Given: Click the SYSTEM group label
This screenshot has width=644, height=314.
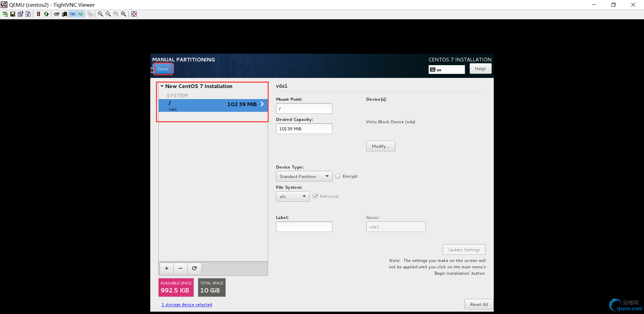Looking at the screenshot, I should [x=177, y=95].
